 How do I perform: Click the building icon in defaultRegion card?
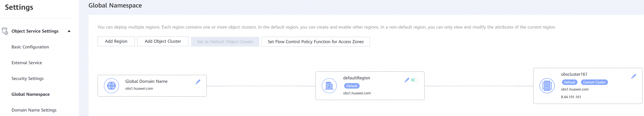(x=329, y=86)
